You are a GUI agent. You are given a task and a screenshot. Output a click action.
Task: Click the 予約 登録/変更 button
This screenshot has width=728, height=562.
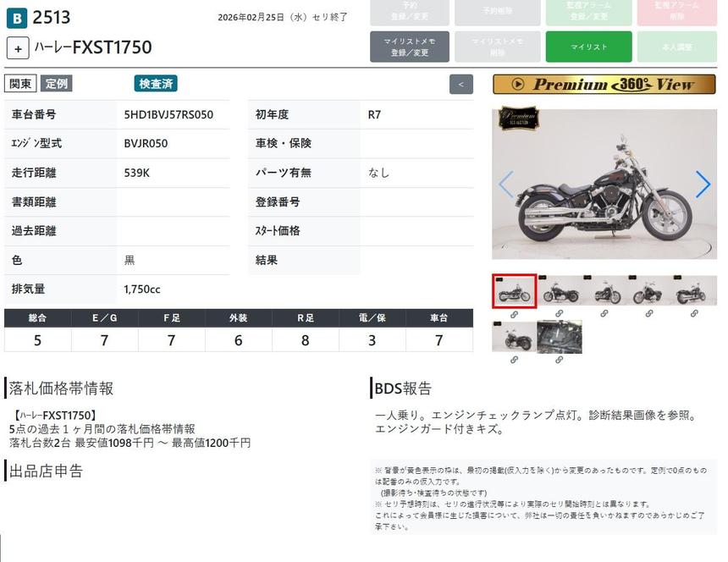(x=409, y=12)
